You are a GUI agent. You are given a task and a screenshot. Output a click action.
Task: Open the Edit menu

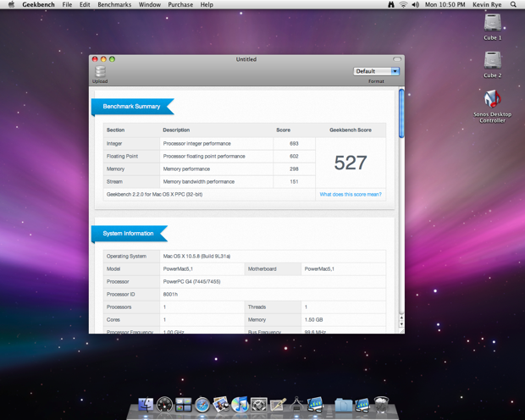click(x=85, y=4)
